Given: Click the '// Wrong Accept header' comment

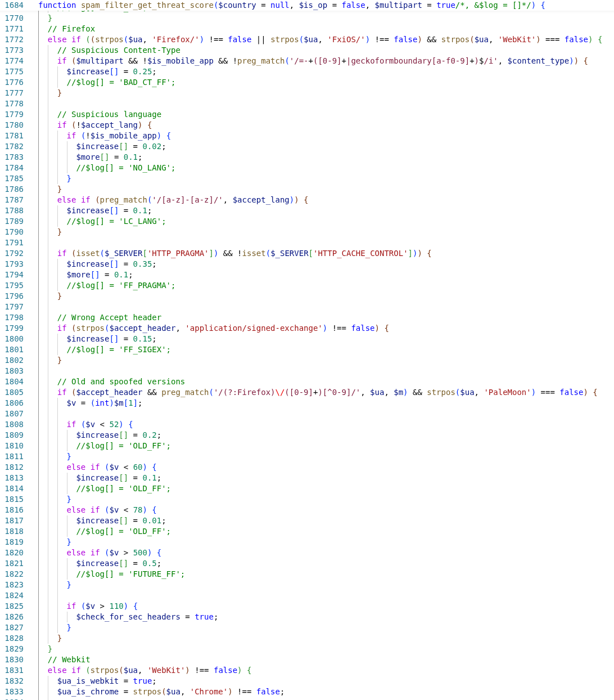Looking at the screenshot, I should tap(109, 317).
